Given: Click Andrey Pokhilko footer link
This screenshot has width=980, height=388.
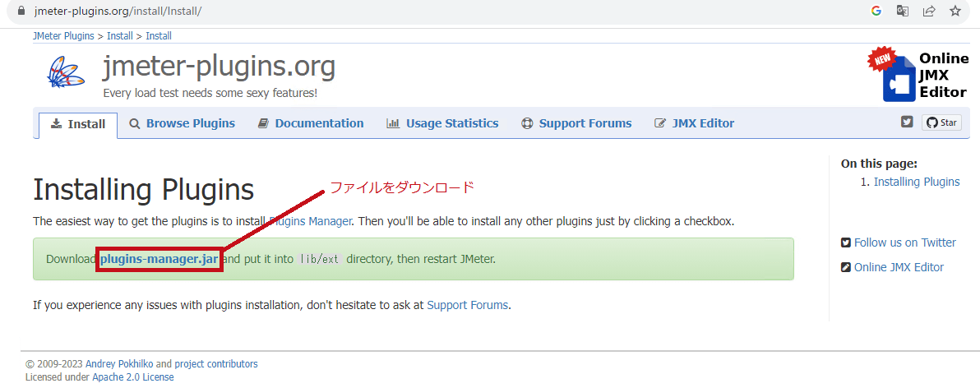Looking at the screenshot, I should (119, 363).
